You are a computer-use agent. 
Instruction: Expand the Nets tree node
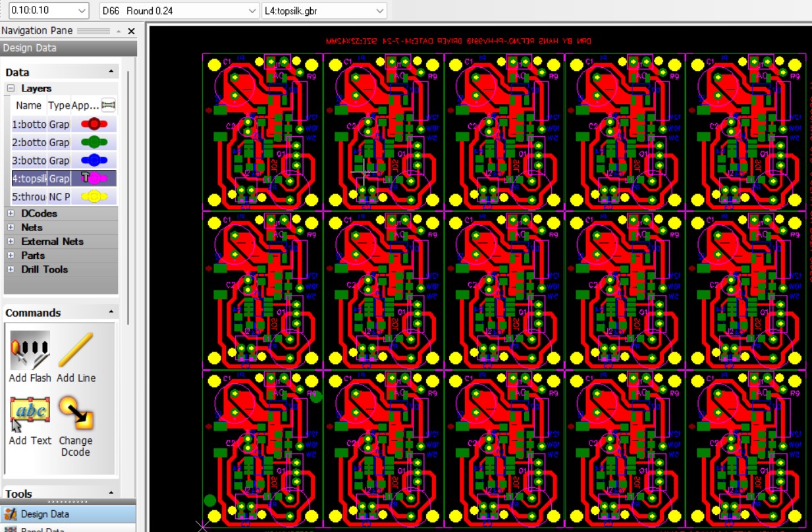coord(11,227)
